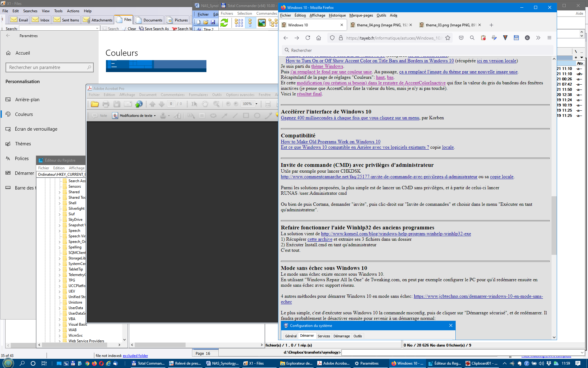
Task: Select Services tab in Configuration du système
Action: tap(324, 336)
